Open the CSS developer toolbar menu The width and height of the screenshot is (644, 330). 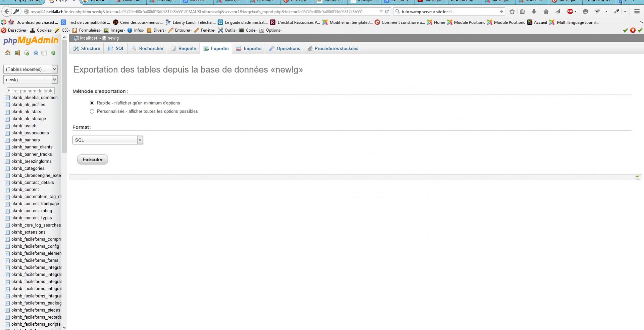pos(62,30)
